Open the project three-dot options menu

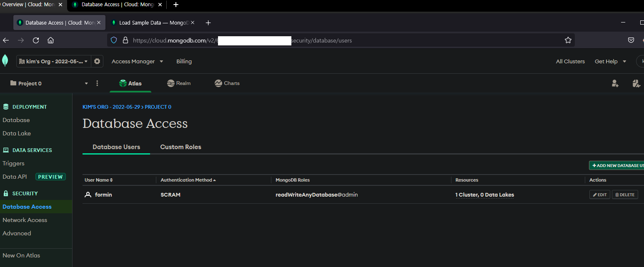tap(97, 83)
